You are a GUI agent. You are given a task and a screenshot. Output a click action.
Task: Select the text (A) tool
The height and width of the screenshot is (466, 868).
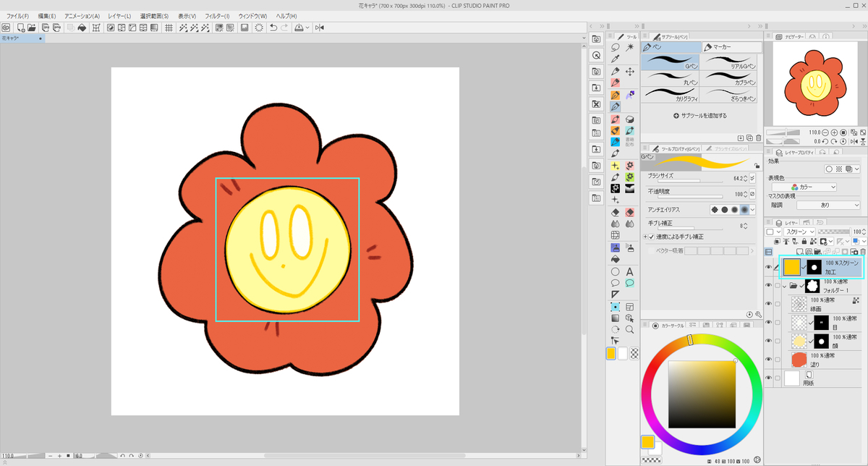click(629, 271)
